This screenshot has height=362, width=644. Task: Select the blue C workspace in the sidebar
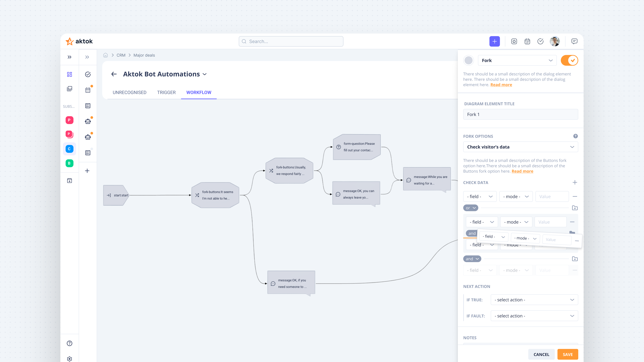(69, 149)
